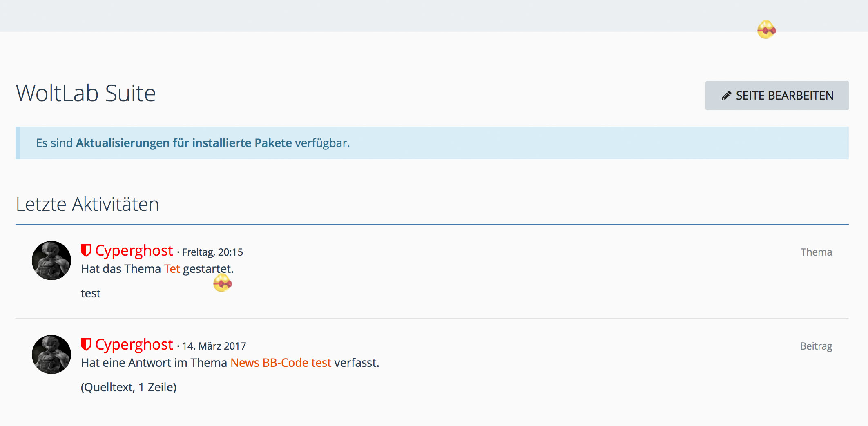
Task: Click the "Beitrag" type label
Action: (x=816, y=346)
